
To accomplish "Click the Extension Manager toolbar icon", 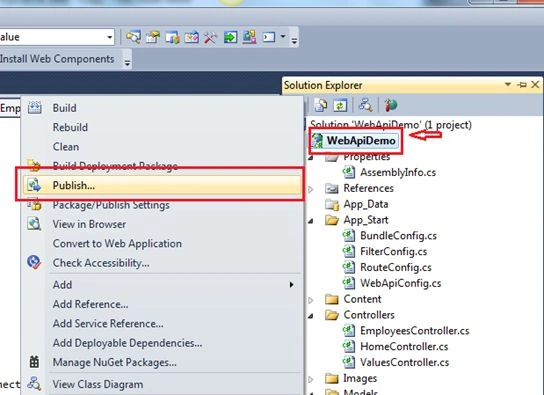I will (x=249, y=37).
